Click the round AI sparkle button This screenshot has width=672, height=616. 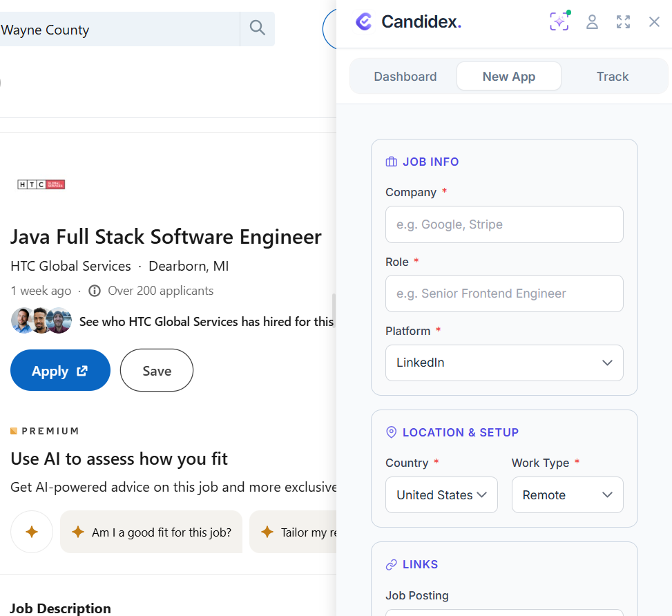click(x=32, y=532)
